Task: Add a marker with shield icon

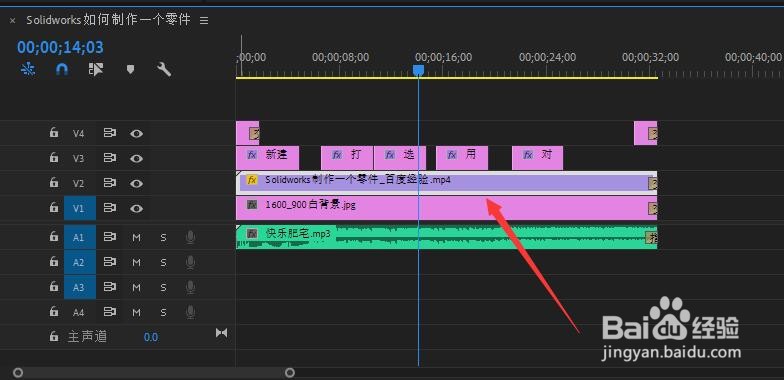Action: (x=130, y=69)
